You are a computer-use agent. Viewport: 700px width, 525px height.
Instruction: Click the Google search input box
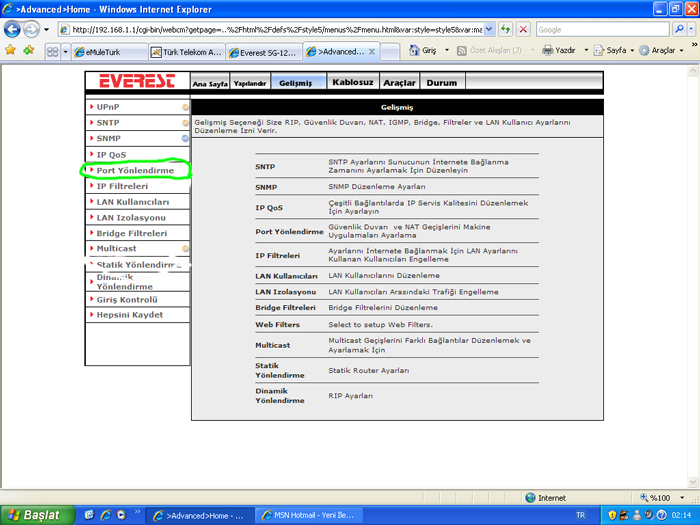603,29
